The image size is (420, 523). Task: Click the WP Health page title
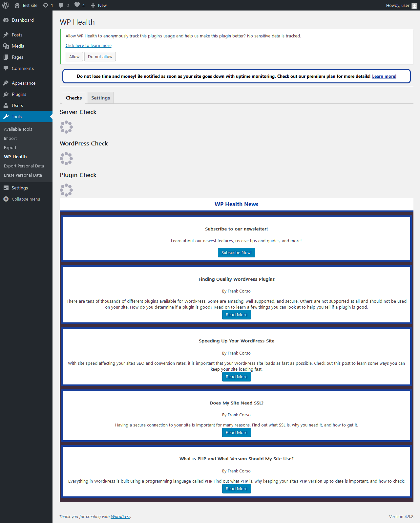click(77, 22)
